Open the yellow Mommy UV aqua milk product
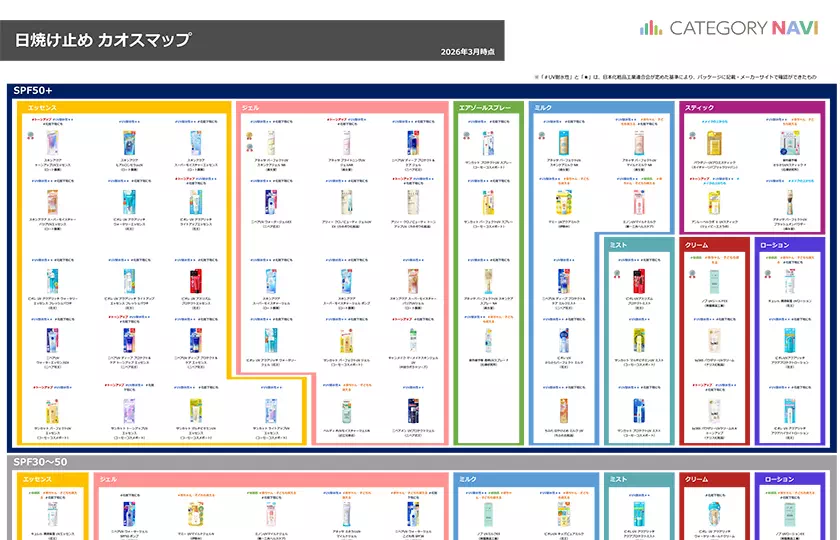Image resolution: width=840 pixels, height=540 pixels. coord(564,202)
